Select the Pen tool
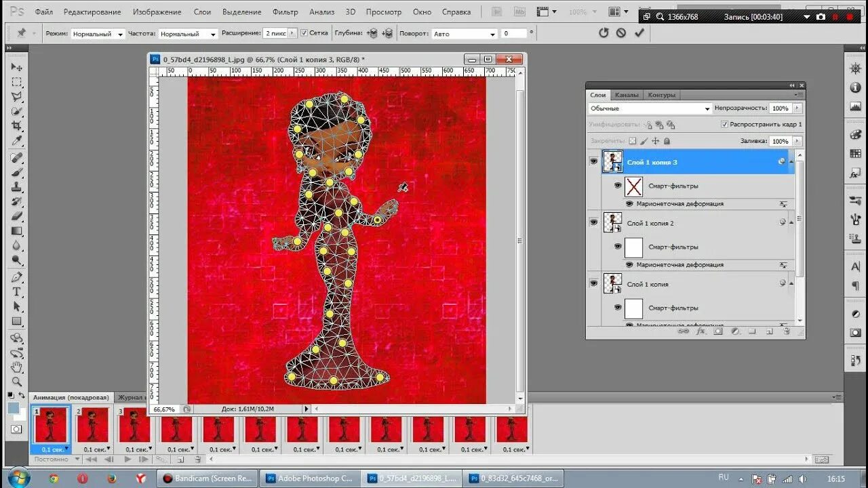 (x=17, y=277)
